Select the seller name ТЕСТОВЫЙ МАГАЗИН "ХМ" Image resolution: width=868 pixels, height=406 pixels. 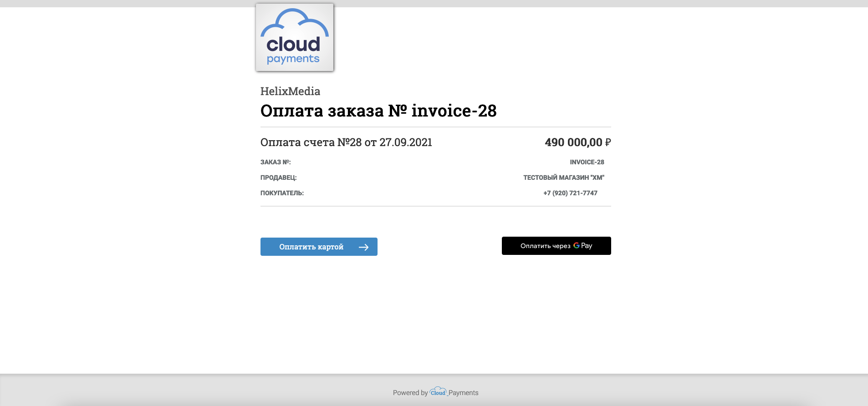(x=563, y=178)
